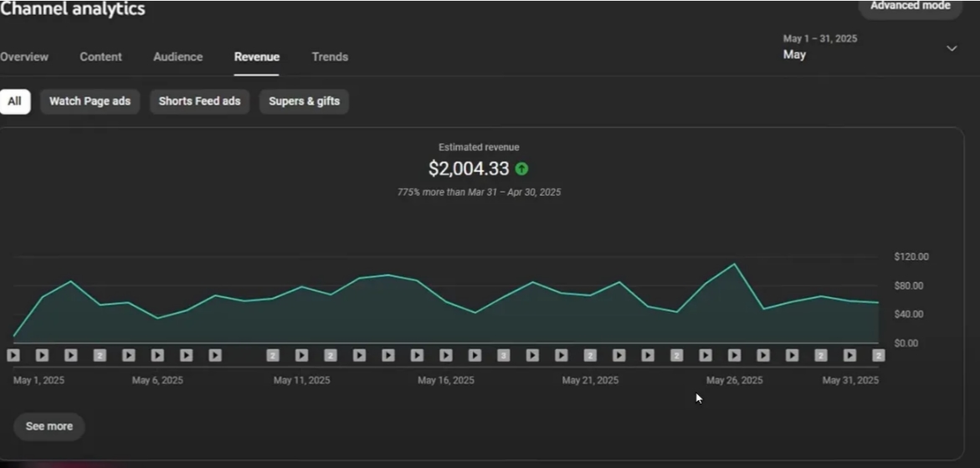
Task: Click the 2-video marker directly above May 21, 2025
Action: click(x=590, y=356)
